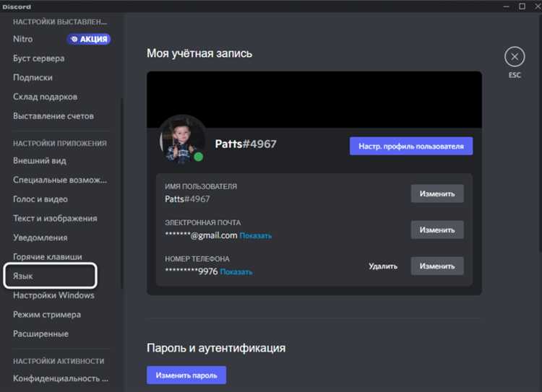The height and width of the screenshot is (392, 542).
Task: Open Режим стримера settings
Action: 47,315
